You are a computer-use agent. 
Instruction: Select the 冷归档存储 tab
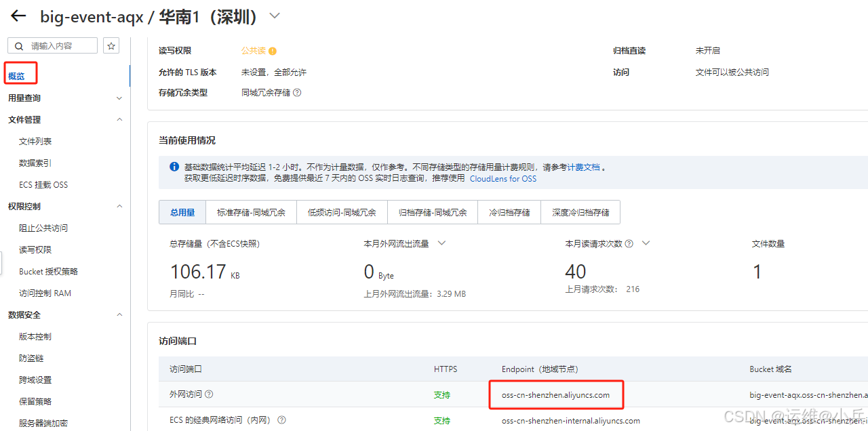[x=509, y=212]
